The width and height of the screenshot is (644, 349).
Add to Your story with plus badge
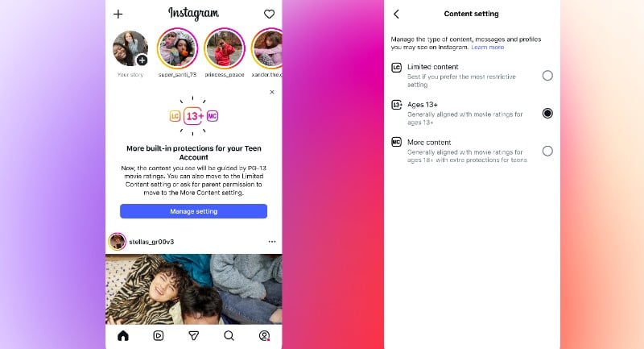tap(142, 60)
